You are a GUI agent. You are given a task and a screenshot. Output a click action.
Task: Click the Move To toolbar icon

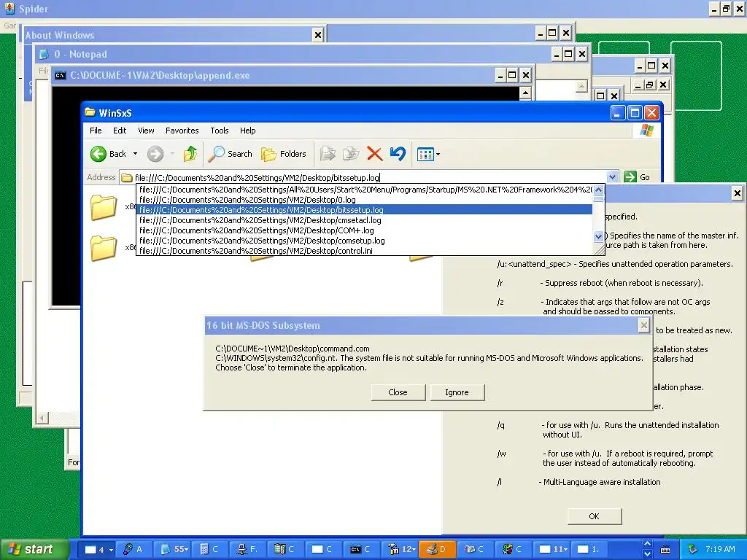(328, 154)
